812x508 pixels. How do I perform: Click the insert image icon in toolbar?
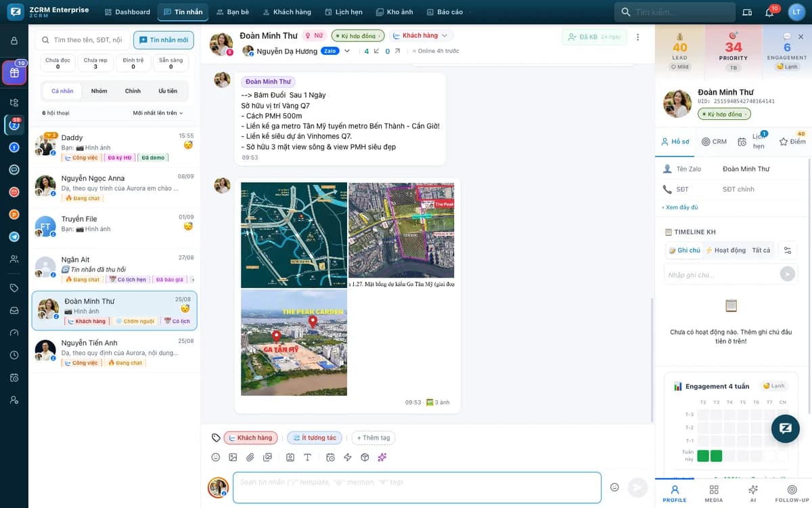[x=233, y=457]
